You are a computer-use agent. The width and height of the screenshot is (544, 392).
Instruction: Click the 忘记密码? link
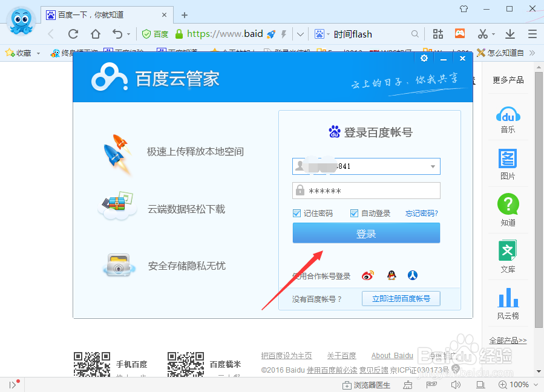coord(422,214)
